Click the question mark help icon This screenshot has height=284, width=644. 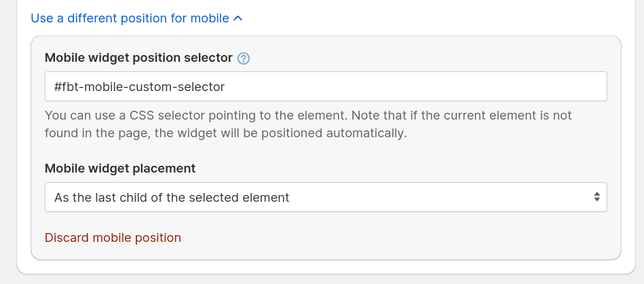click(244, 58)
